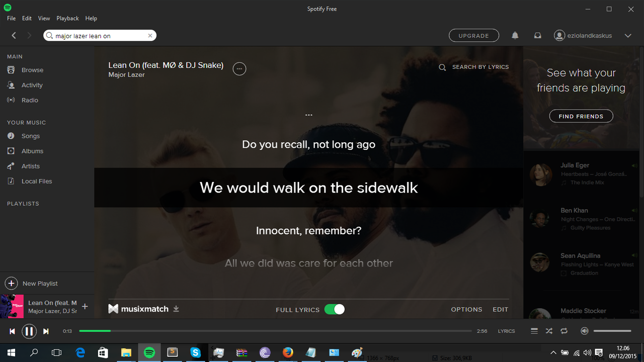
Task: Open the play queue icon
Action: 534,331
